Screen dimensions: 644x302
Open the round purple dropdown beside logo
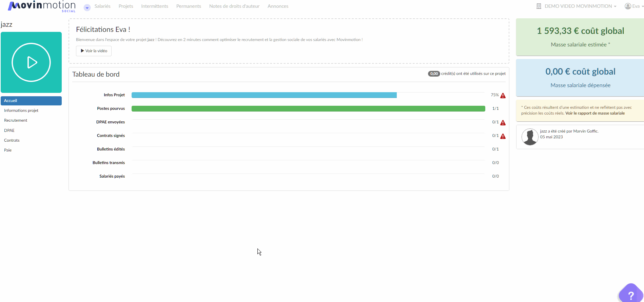[87, 7]
